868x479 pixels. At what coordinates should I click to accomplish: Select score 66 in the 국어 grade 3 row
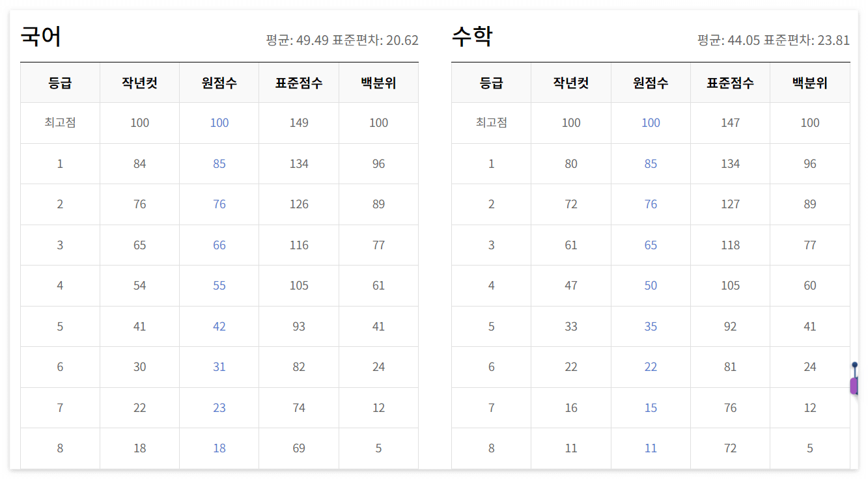219,245
